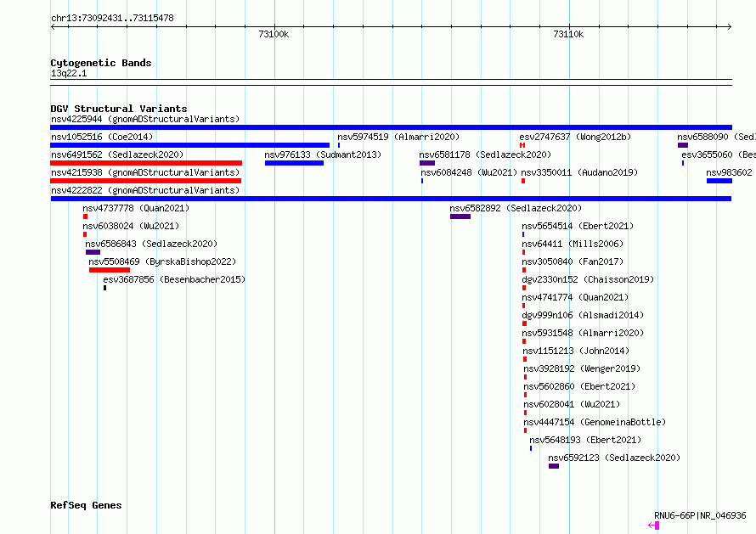Click nsv5654514 (Ebert2021) variant label
This screenshot has height=534, width=756.
pyautogui.click(x=578, y=226)
